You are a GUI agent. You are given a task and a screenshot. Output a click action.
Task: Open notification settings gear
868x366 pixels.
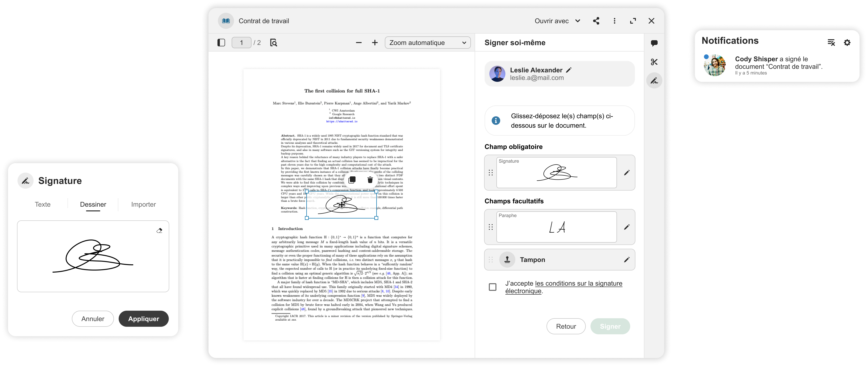(847, 43)
